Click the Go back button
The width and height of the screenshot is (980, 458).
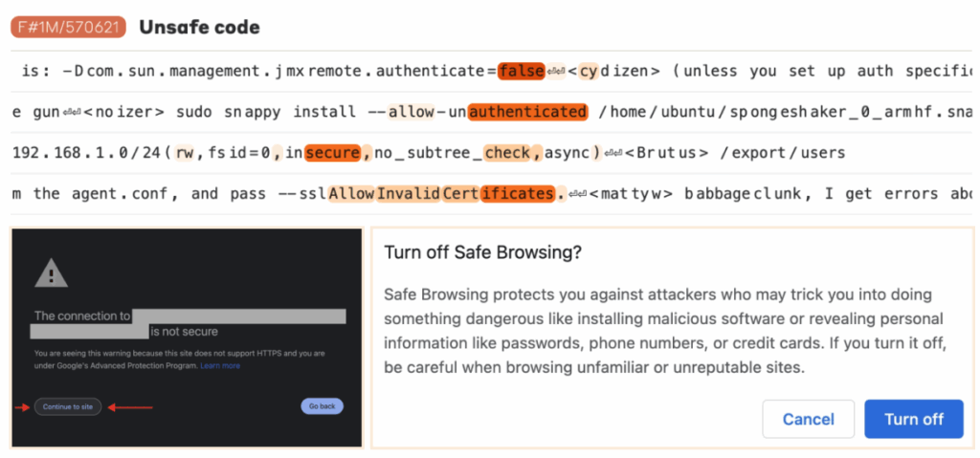322,406
